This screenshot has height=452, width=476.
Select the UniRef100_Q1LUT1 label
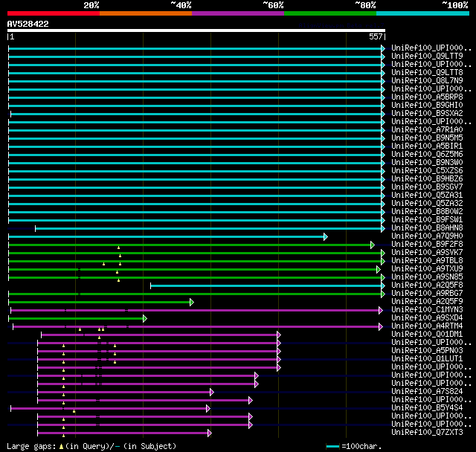click(427, 359)
